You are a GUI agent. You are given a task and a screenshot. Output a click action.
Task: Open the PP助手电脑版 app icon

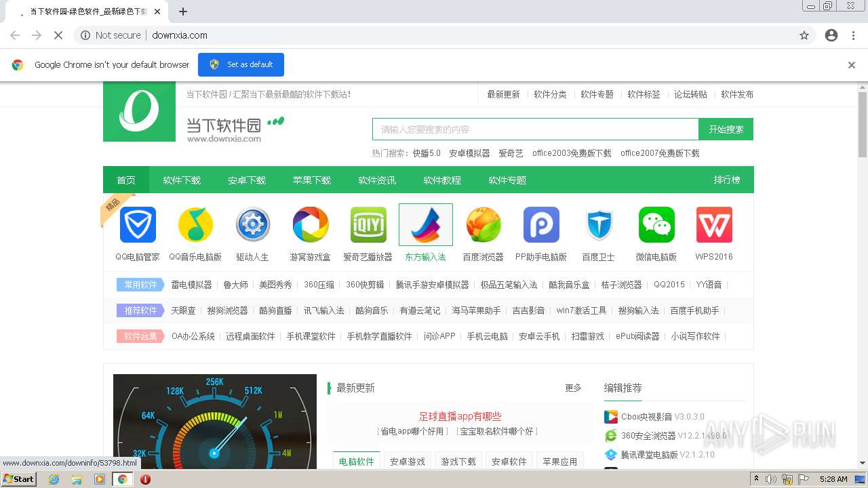[541, 225]
